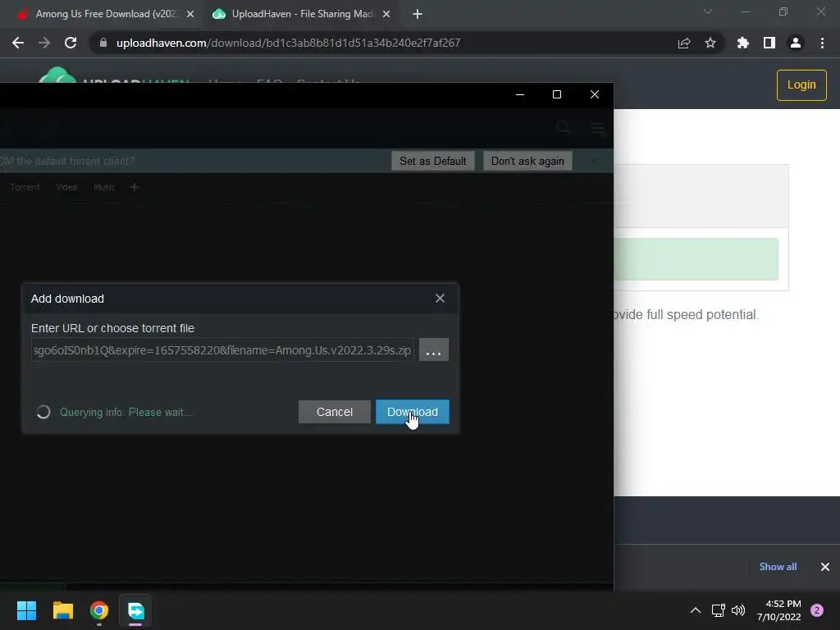Viewport: 840px width, 630px height.
Task: Close the UploadHaven browser tab
Action: [386, 14]
